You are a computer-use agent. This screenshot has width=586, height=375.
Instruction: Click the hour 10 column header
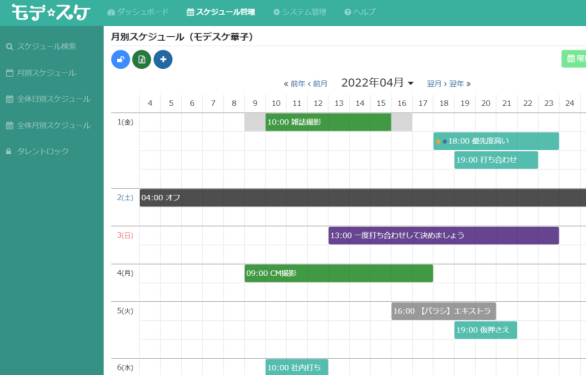point(276,103)
